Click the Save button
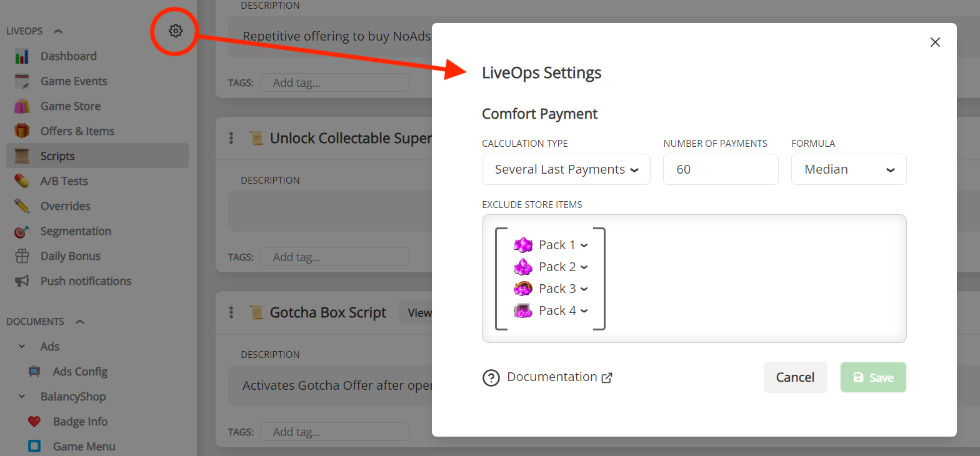980x456 pixels. tap(873, 377)
